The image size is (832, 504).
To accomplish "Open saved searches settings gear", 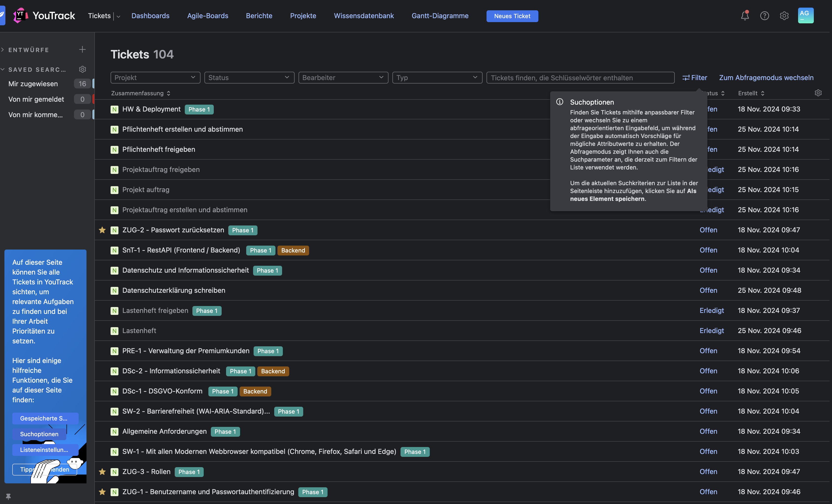I will [x=82, y=69].
